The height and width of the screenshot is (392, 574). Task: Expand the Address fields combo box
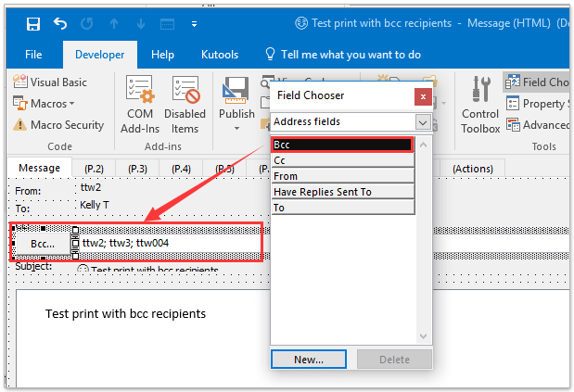click(423, 121)
